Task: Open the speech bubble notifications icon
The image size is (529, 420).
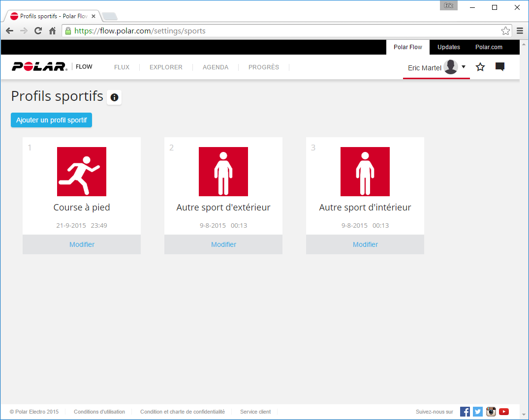Action: point(500,67)
